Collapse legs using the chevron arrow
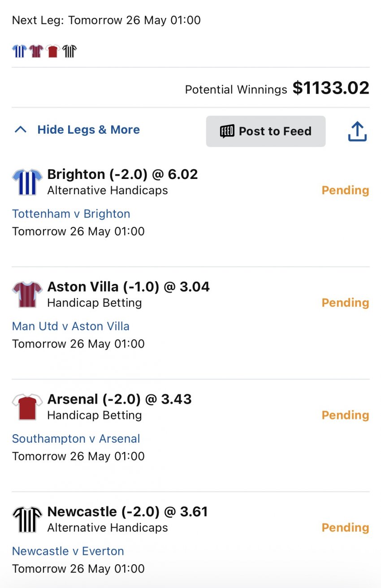Image resolution: width=381 pixels, height=588 pixels. click(20, 130)
